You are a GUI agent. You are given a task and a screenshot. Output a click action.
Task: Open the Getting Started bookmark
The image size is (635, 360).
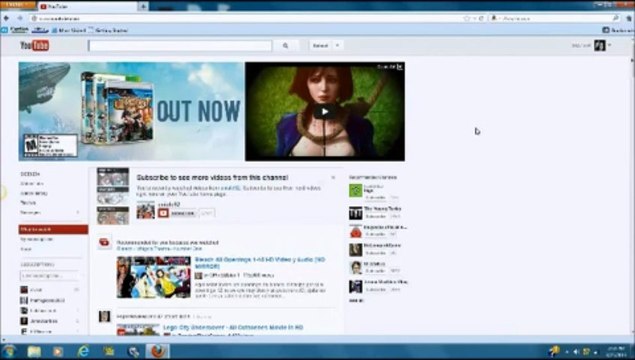[x=109, y=30]
